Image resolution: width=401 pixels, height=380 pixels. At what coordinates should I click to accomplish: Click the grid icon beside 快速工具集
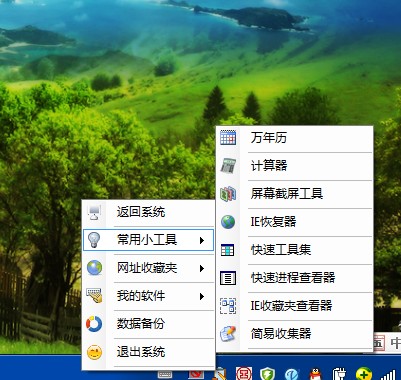(228, 250)
